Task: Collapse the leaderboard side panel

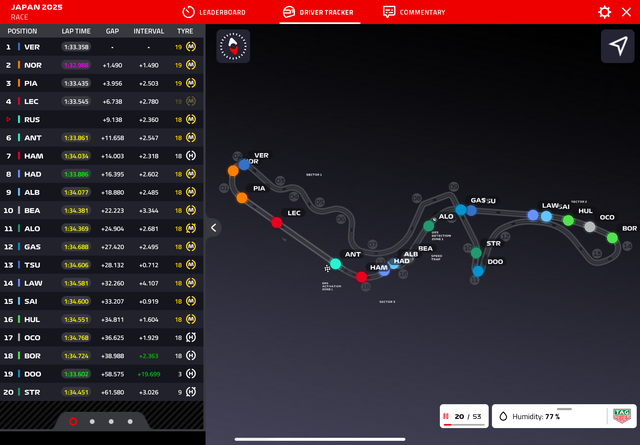Action: 213,228
